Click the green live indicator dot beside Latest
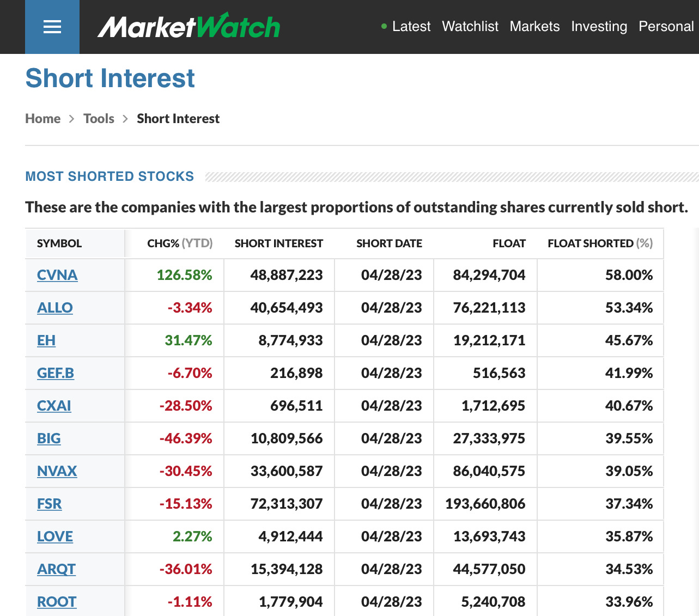 pos(384,26)
